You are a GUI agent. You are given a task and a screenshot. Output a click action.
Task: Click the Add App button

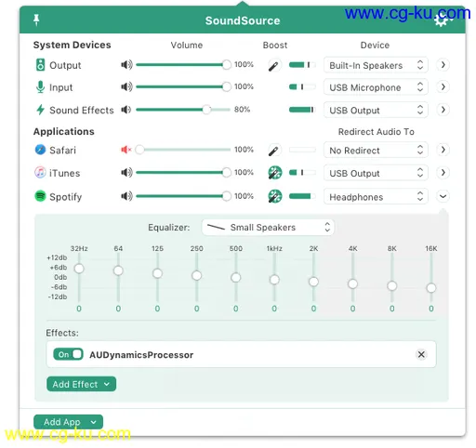[69, 422]
